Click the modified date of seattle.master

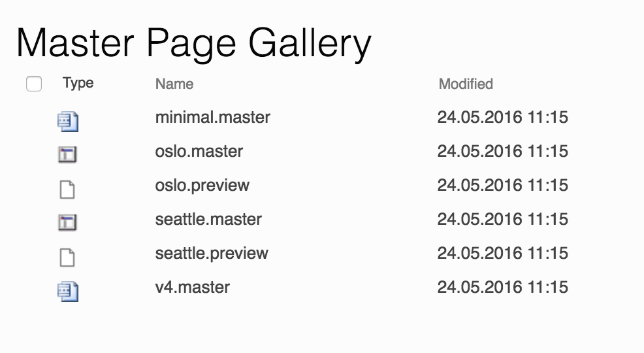(x=503, y=220)
